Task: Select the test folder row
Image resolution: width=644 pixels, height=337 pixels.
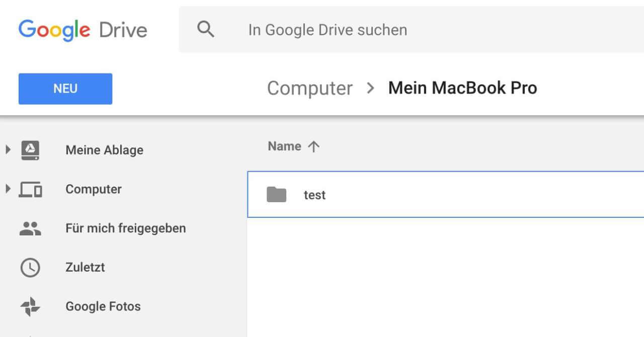Action: coord(453,195)
